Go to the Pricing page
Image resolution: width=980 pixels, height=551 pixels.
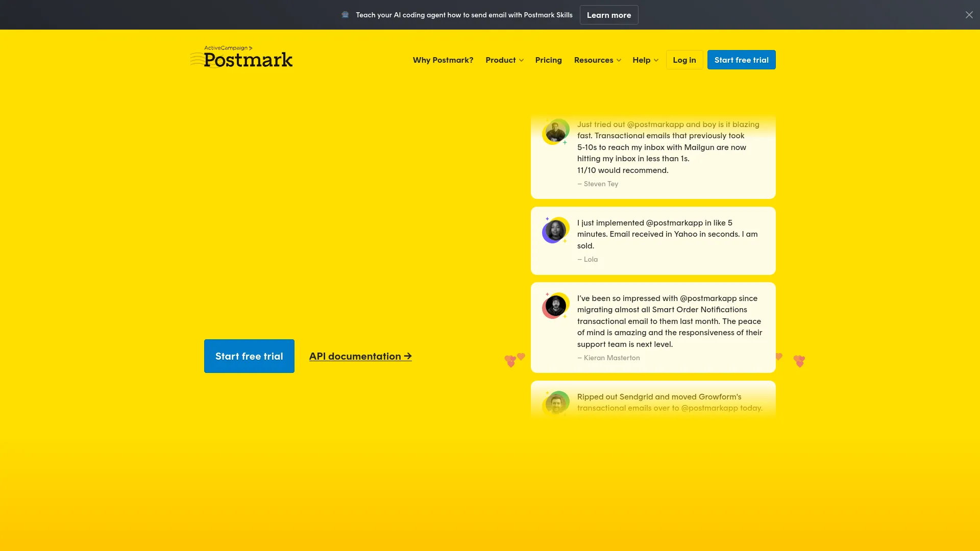point(548,60)
